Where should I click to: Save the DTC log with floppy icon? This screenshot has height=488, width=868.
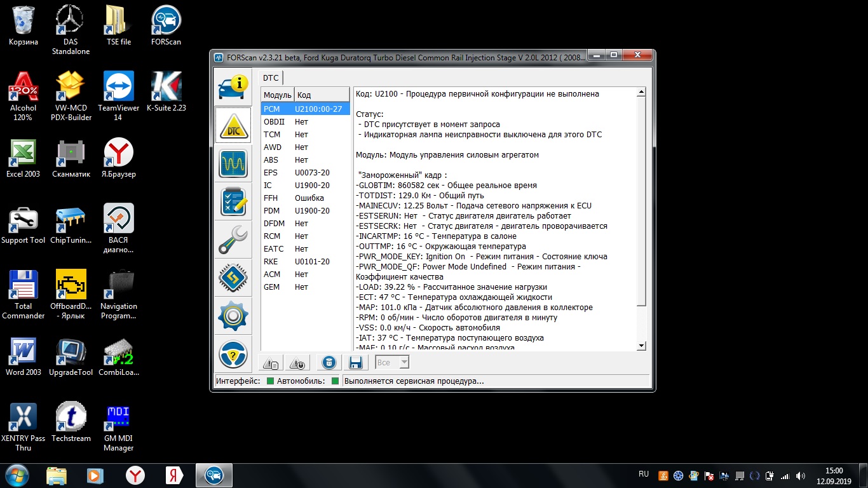pyautogui.click(x=356, y=363)
